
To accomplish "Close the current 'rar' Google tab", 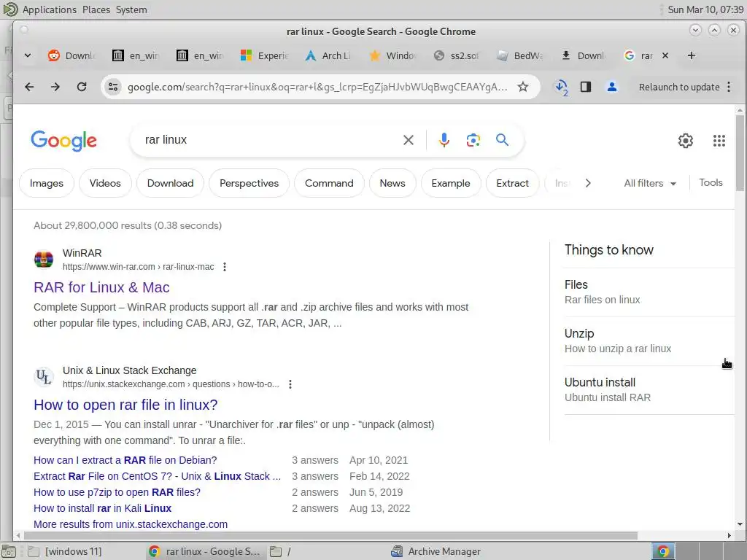I will click(665, 55).
